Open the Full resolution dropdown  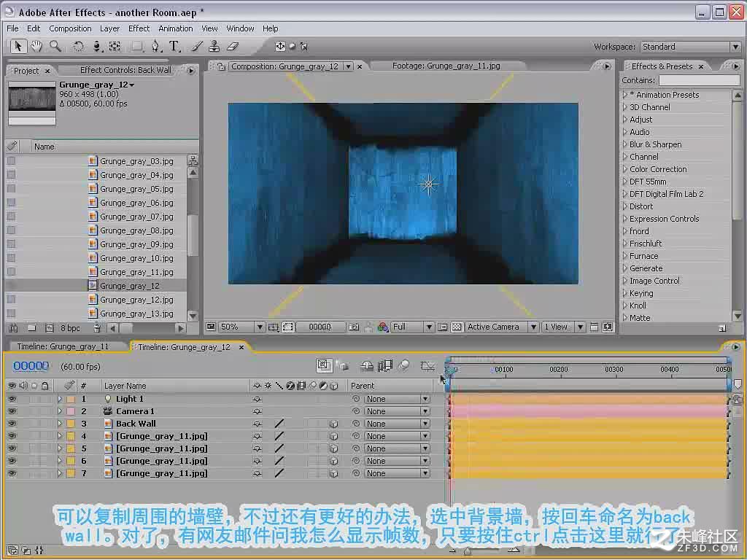pyautogui.click(x=412, y=327)
